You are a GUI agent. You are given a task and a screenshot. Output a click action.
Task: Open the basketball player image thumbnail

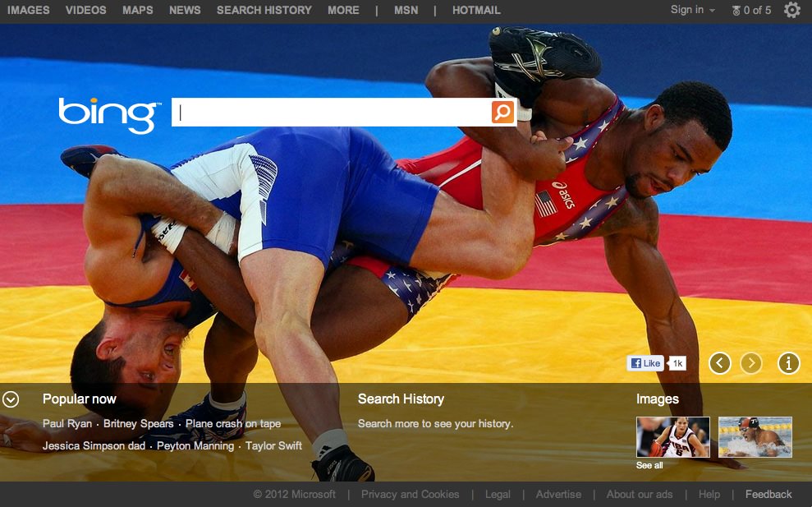click(672, 437)
